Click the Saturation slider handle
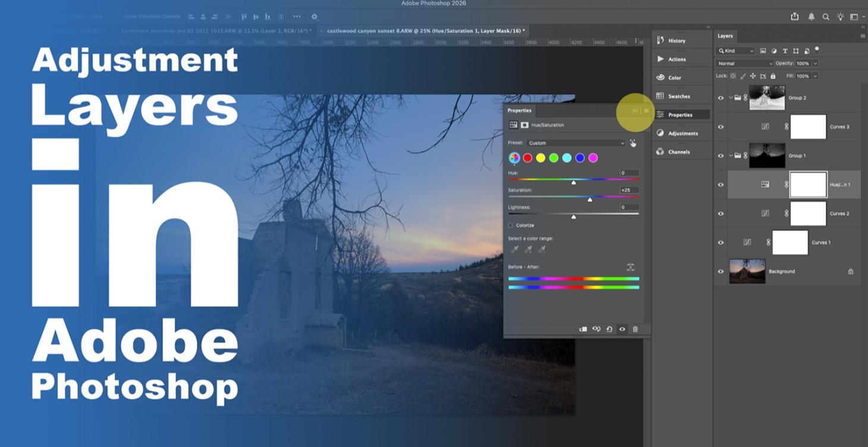The height and width of the screenshot is (447, 868). 590,200
